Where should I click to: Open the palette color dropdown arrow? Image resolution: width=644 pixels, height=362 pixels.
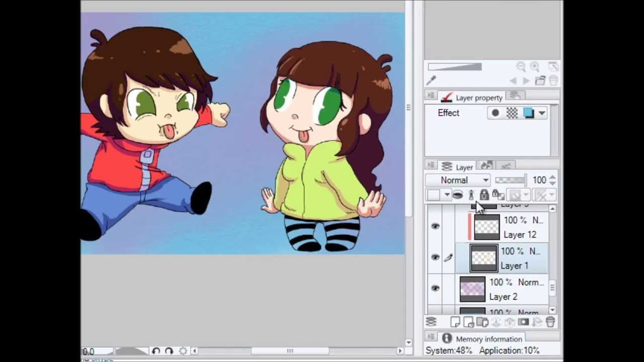(x=447, y=195)
